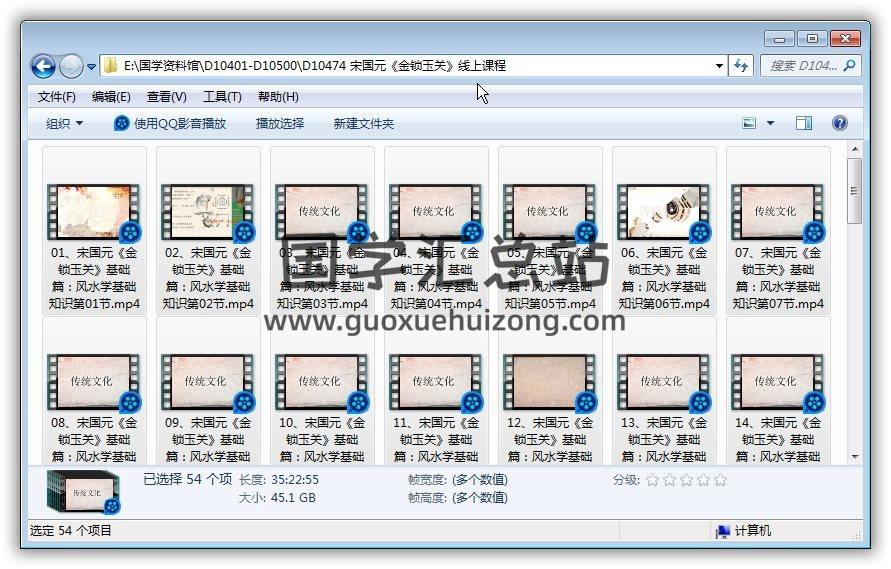The width and height of the screenshot is (891, 569).
Task: Open the recent pages dropdown arrow
Action: pos(91,67)
